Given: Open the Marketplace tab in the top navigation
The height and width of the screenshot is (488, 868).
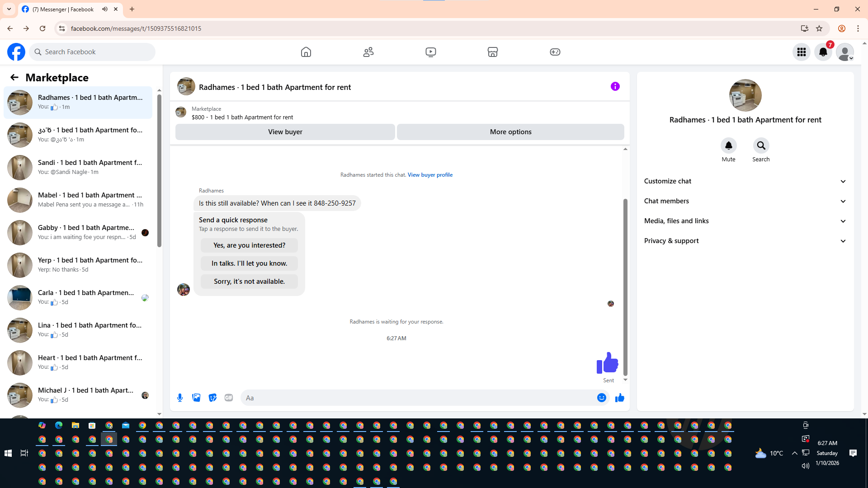Looking at the screenshot, I should click(492, 52).
